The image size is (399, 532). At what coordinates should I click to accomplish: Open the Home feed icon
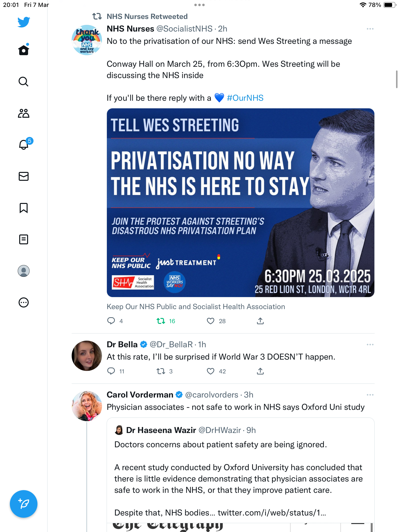[x=24, y=50]
